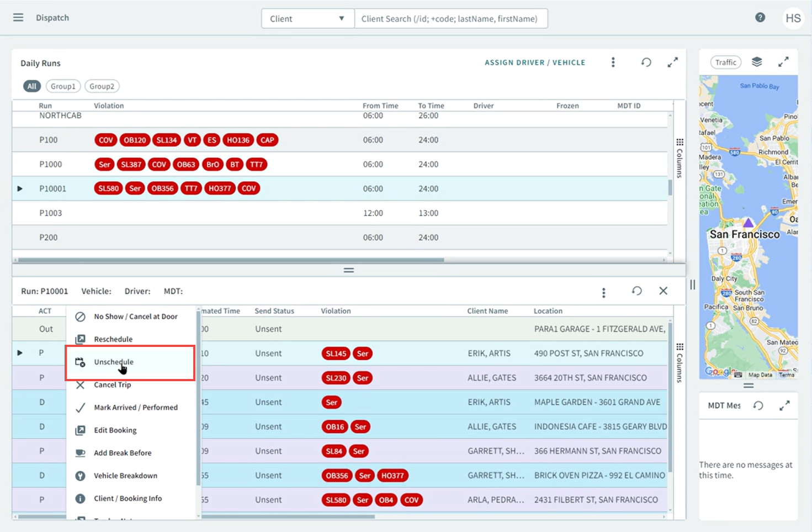Refresh the MDT Messages panel
The height and width of the screenshot is (532, 812).
coord(757,405)
